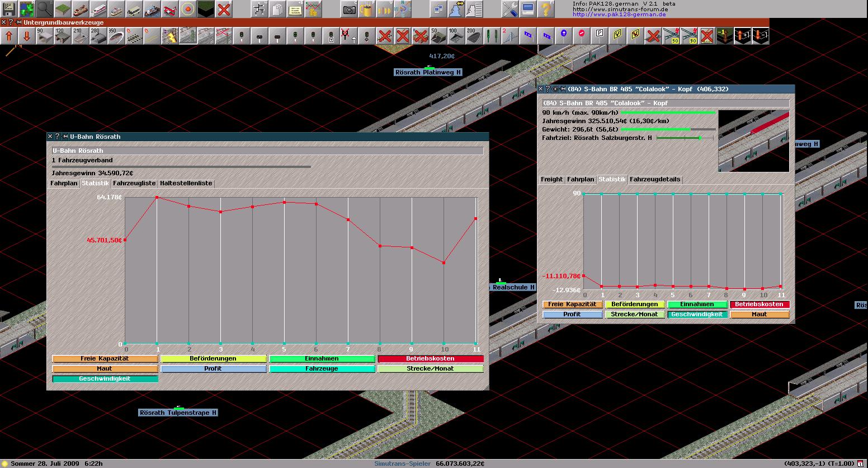Image resolution: width=868 pixels, height=468 pixels.
Task: Click the pak128-german.de link
Action: pyautogui.click(x=619, y=15)
